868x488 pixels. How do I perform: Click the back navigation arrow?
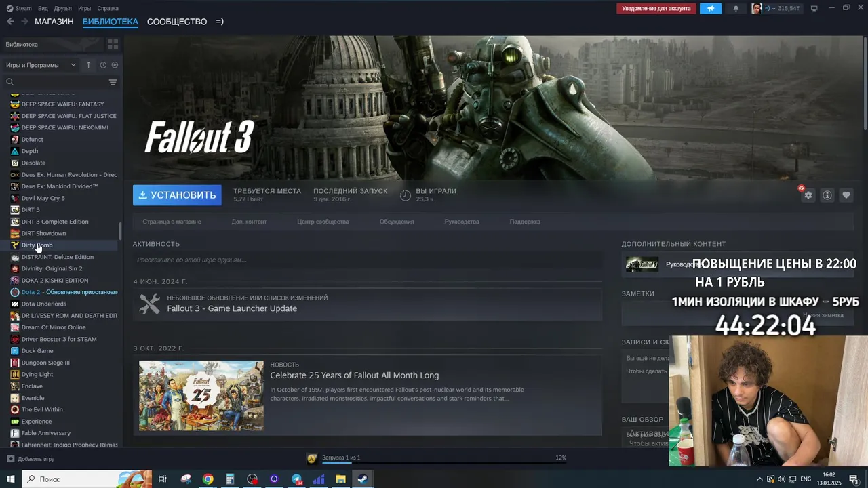(x=10, y=22)
